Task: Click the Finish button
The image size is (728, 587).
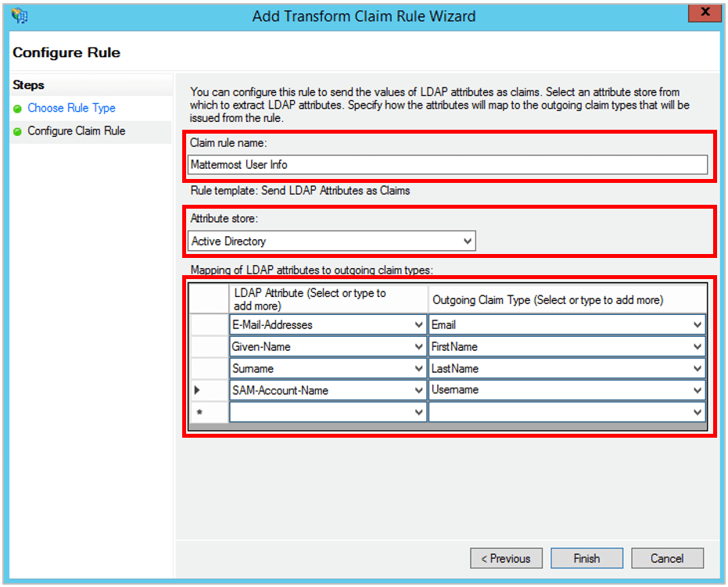Action: coord(586,558)
